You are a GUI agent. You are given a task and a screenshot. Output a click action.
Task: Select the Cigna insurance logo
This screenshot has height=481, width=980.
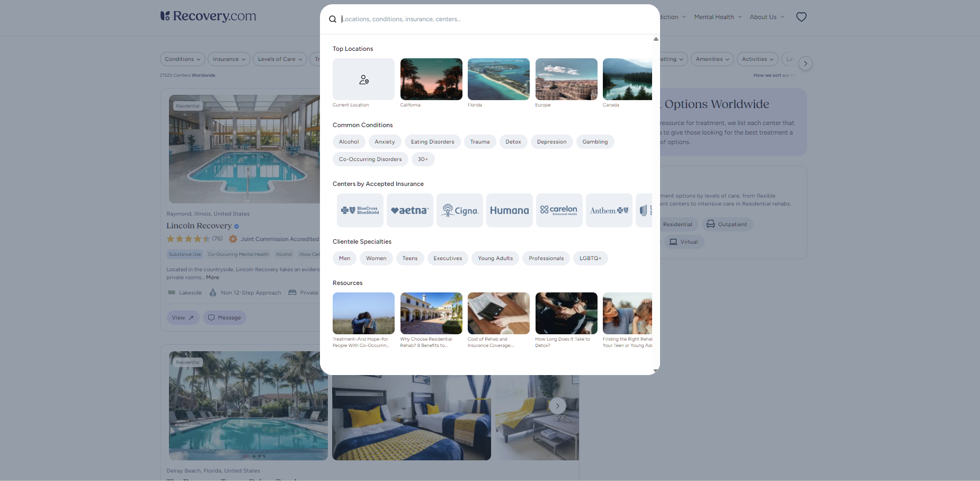[x=459, y=210]
